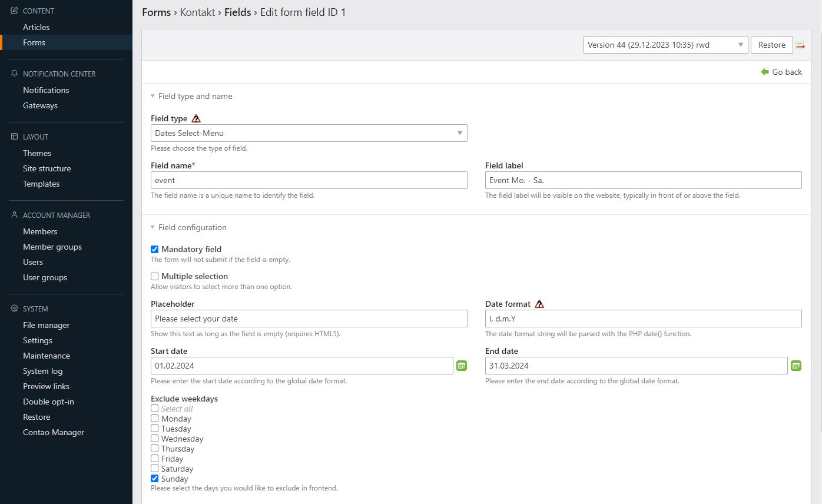822x504 pixels.
Task: Click the green Go back arrow icon
Action: (765, 72)
